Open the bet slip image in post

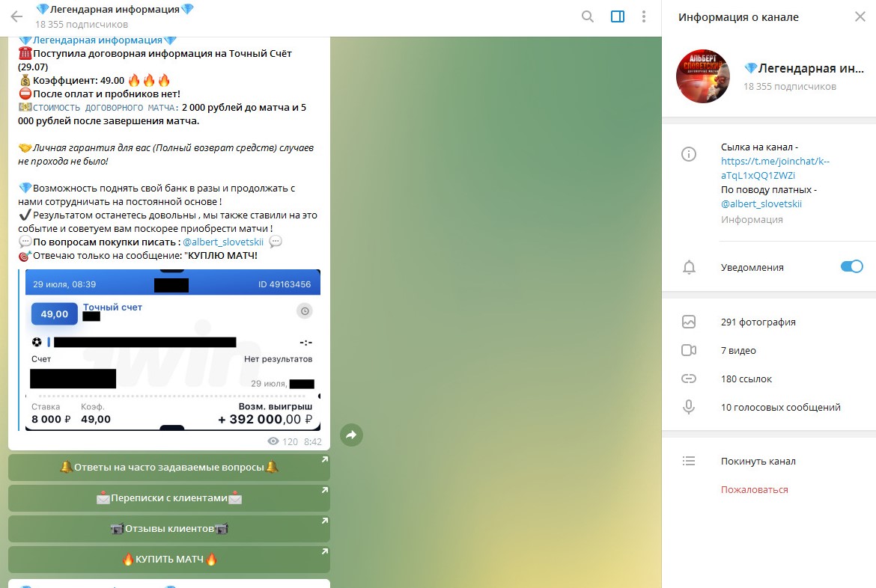pos(173,350)
